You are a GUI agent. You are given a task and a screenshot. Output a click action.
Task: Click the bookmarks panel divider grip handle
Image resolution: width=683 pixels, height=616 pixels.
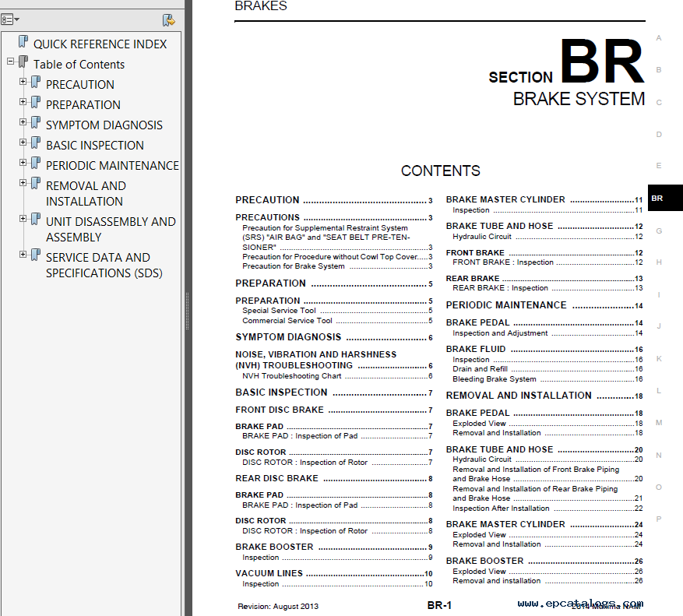[188, 311]
